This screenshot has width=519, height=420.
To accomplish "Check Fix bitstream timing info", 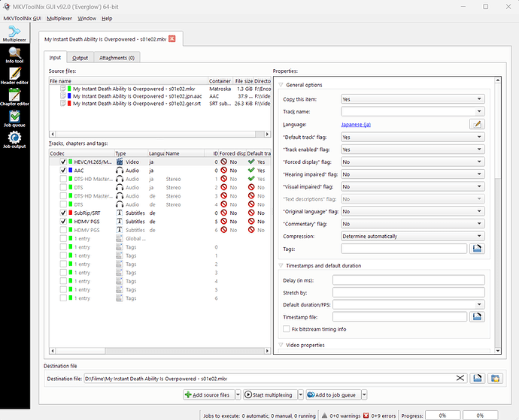I will [287, 329].
